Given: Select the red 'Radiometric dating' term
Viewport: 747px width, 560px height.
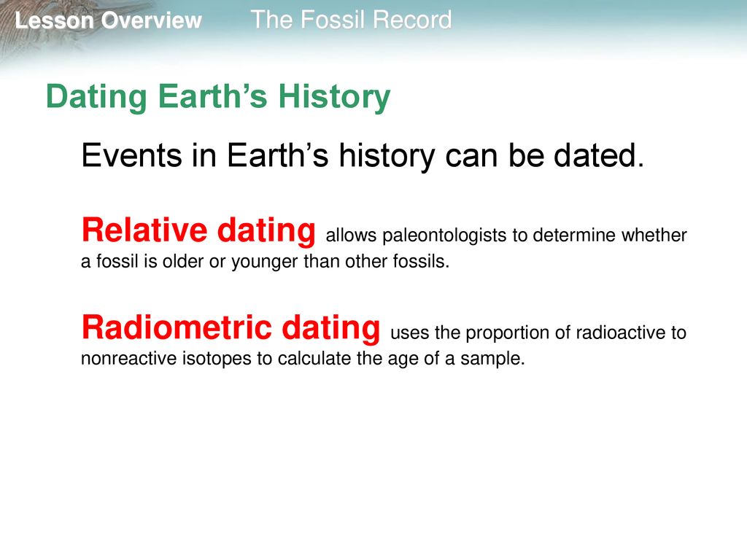Looking at the screenshot, I should [x=231, y=329].
